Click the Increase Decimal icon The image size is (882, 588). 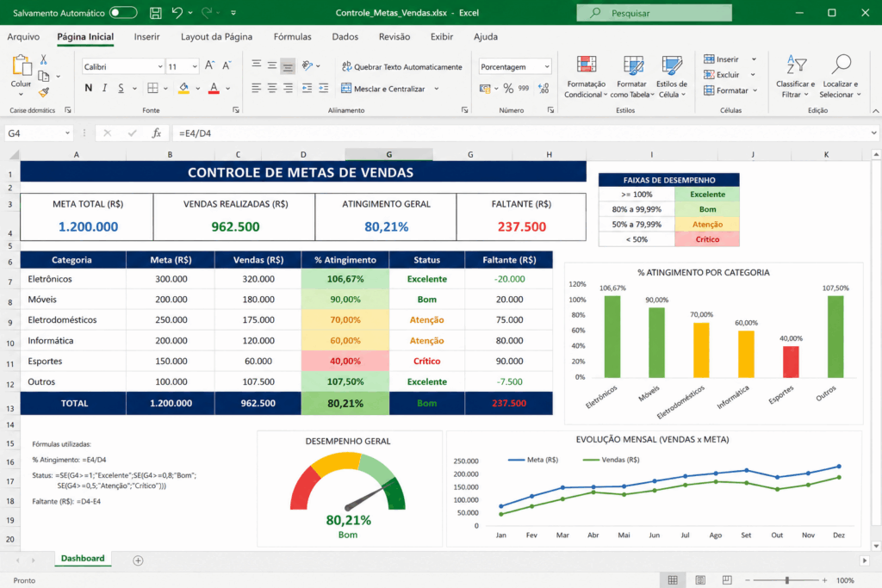pos(543,89)
